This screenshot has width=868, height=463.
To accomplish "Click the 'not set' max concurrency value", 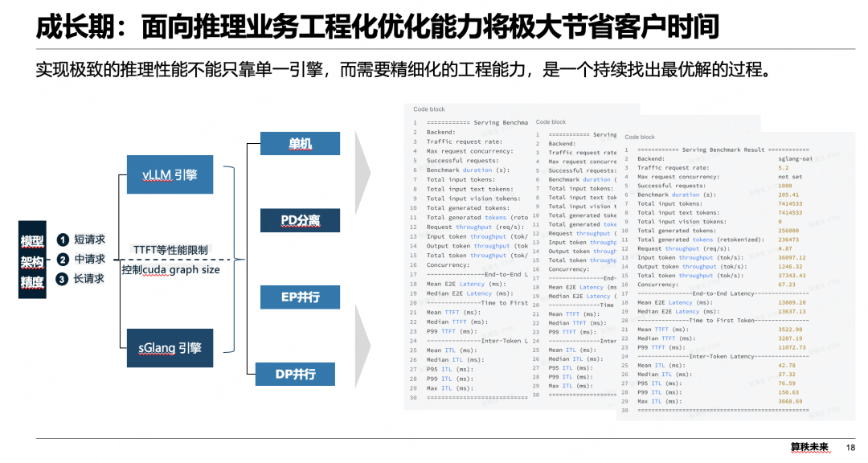I will point(790,177).
